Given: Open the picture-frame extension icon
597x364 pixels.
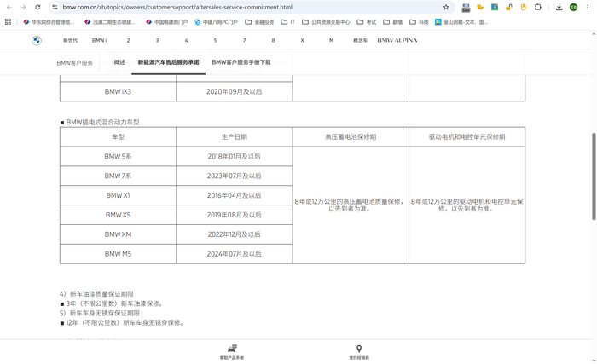Looking at the screenshot, I should point(495,7).
